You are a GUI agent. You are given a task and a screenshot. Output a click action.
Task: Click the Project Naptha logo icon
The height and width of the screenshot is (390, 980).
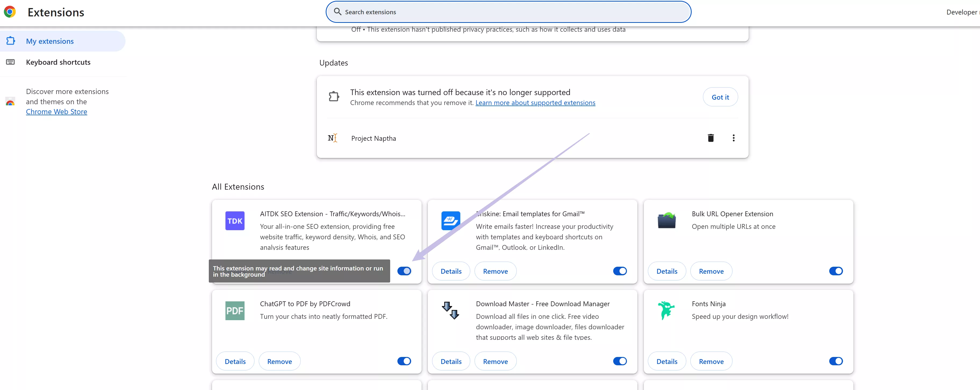tap(332, 138)
